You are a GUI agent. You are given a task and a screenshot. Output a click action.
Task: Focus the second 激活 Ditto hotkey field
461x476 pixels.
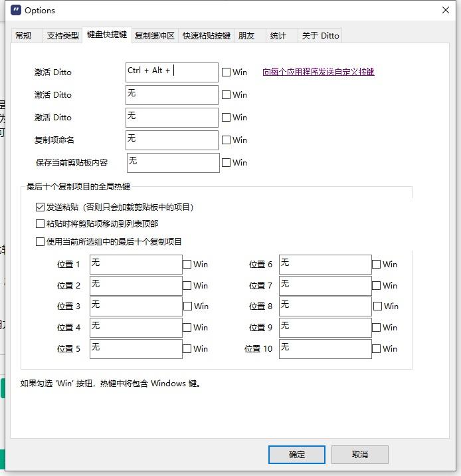point(172,95)
